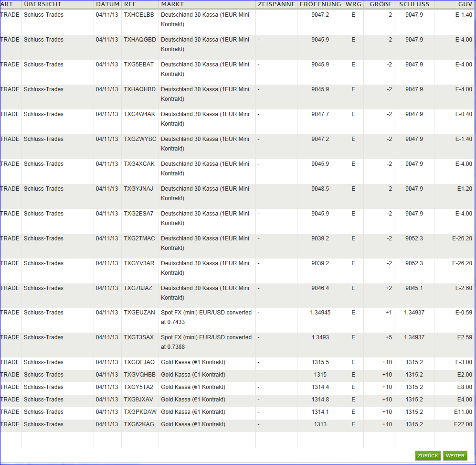Click Deutschland 30 Kassa in TXG78JAZ row
This screenshot has width=476, height=465.
pyautogui.click(x=205, y=292)
